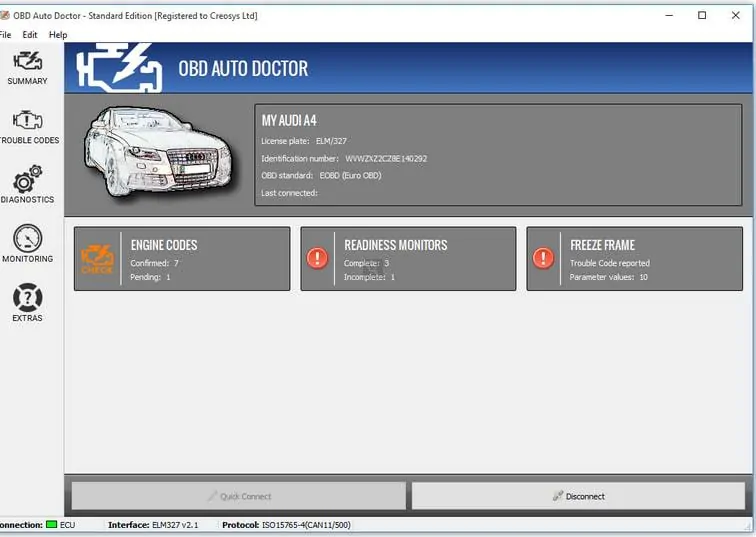This screenshot has width=756, height=537.
Task: Click the Complete: 3 text
Action: (366, 263)
